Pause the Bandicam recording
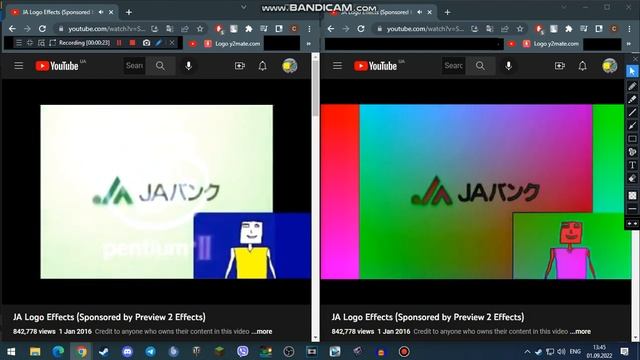Image resolution: width=640 pixels, height=360 pixels. point(119,42)
